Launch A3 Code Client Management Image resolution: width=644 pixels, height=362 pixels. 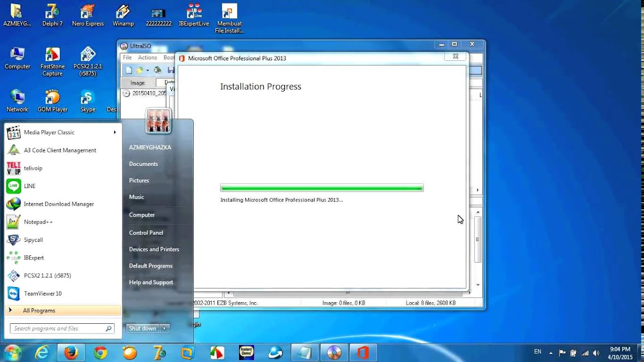point(62,150)
